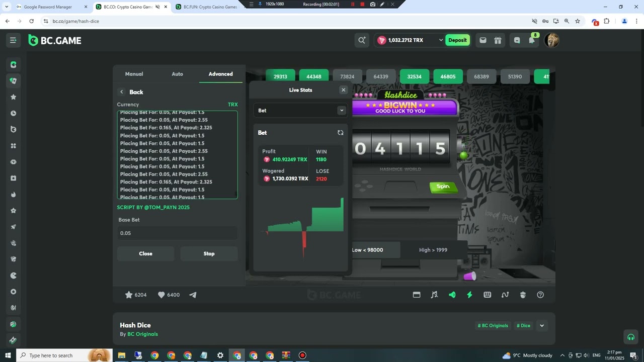Toggle the sound speaker icon
Screen dimensions: 644x362
tap(452, 295)
